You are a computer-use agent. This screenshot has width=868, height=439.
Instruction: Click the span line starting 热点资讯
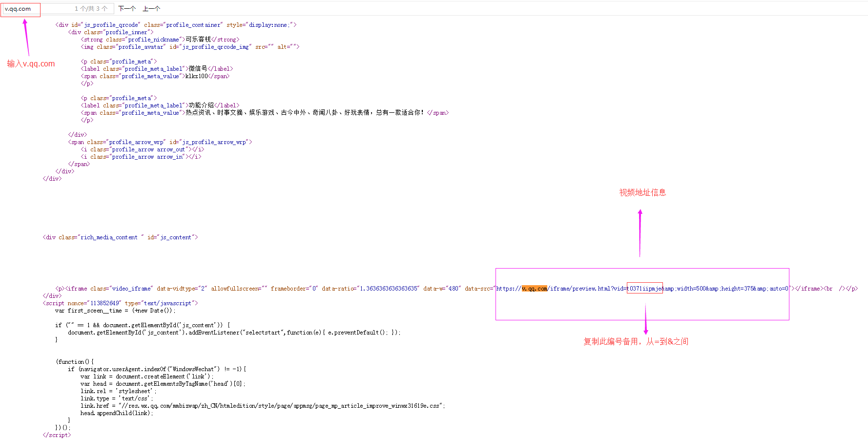[x=265, y=113]
